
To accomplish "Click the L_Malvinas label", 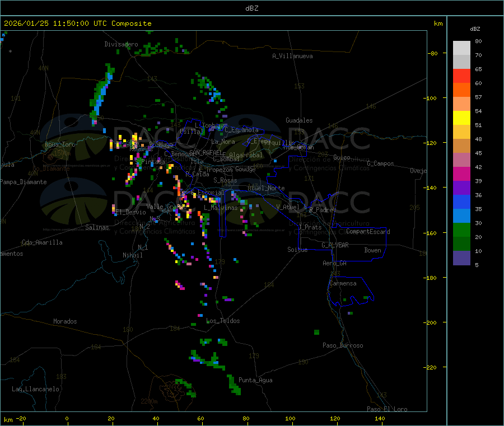I will tap(221, 208).
